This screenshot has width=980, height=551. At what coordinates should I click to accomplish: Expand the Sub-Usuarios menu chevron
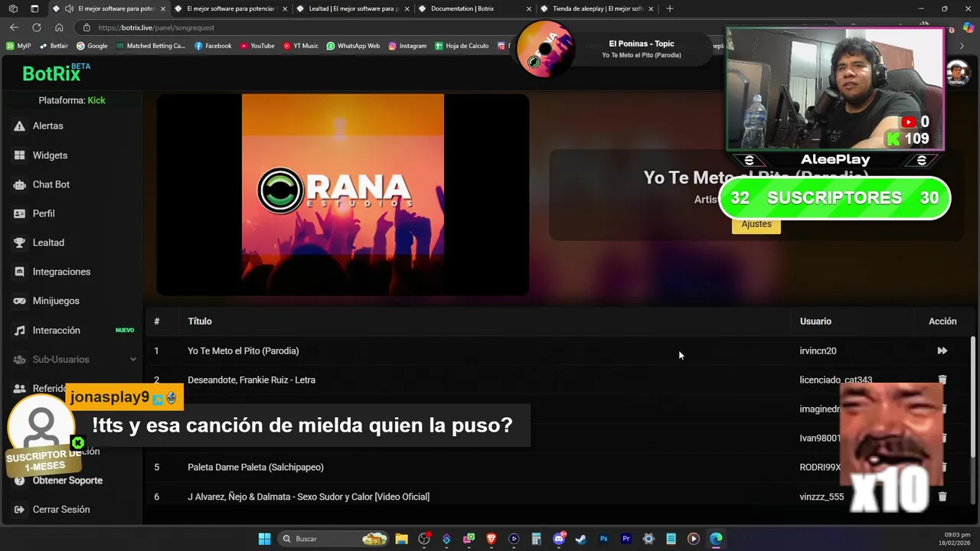pos(132,360)
